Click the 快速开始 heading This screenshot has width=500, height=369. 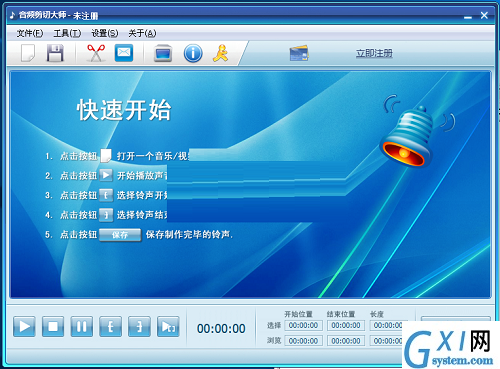tap(124, 110)
